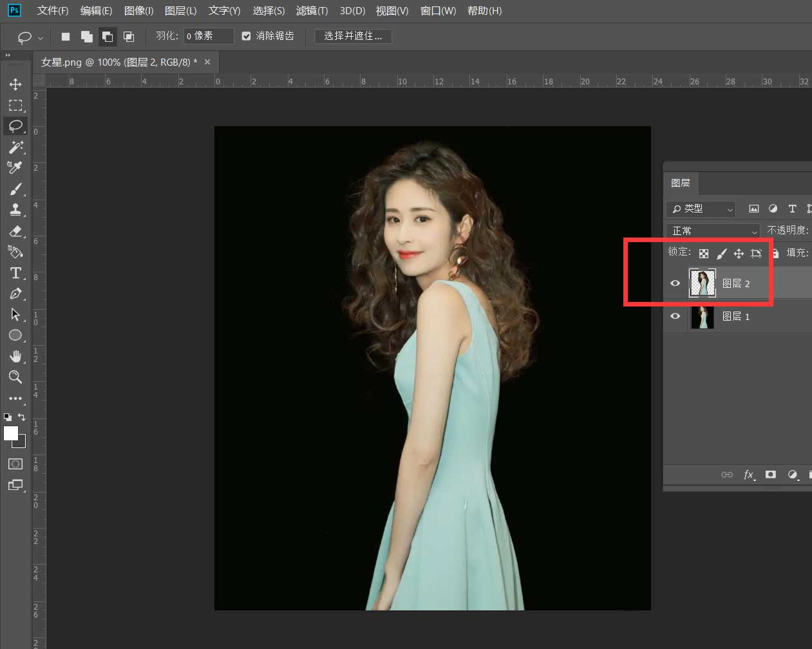Toggle the 消除锯齿 checkbox
812x649 pixels.
(246, 36)
